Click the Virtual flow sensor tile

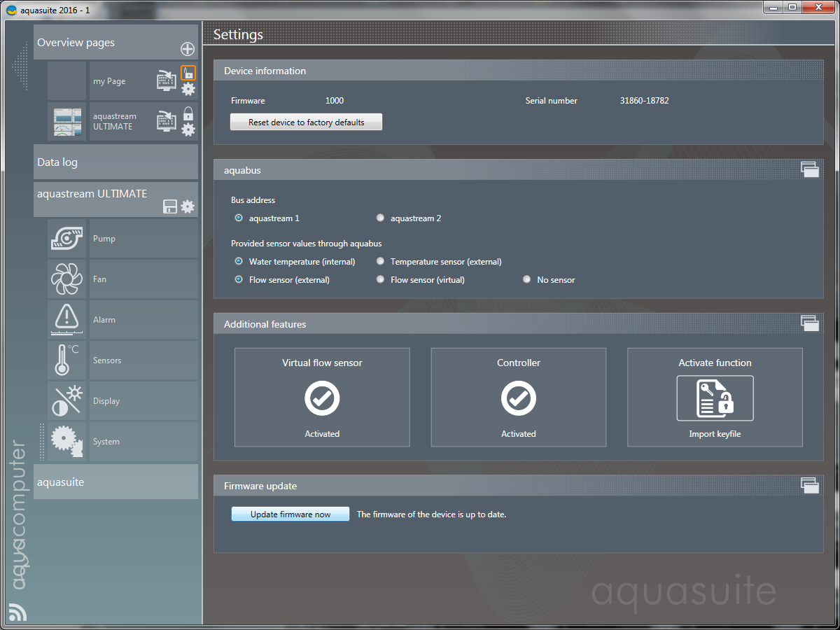coord(322,398)
